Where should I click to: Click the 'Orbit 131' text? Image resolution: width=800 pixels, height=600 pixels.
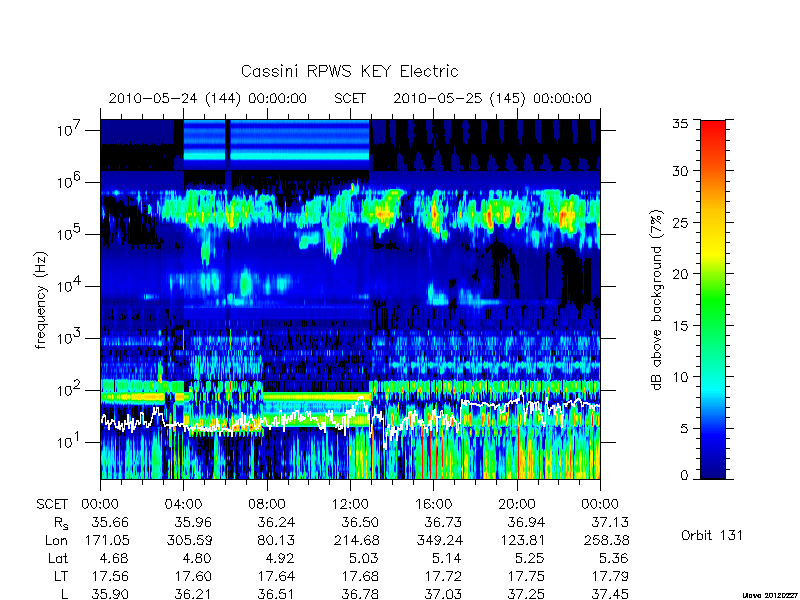click(712, 535)
